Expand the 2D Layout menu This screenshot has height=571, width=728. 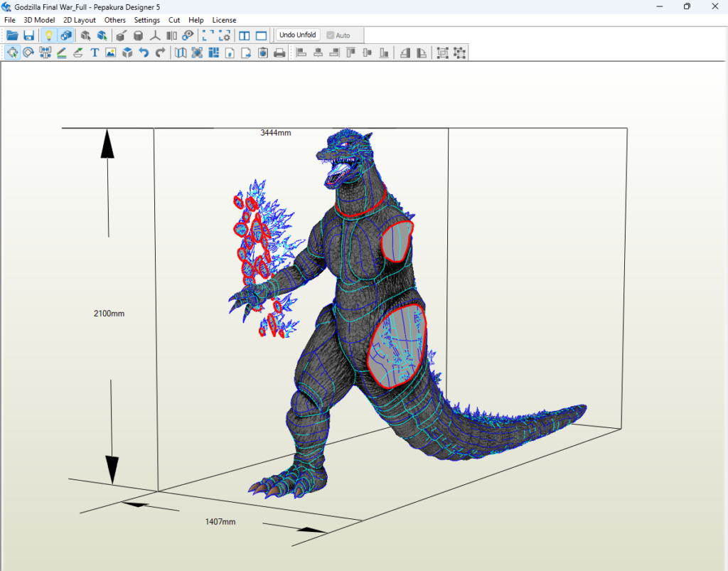point(80,20)
